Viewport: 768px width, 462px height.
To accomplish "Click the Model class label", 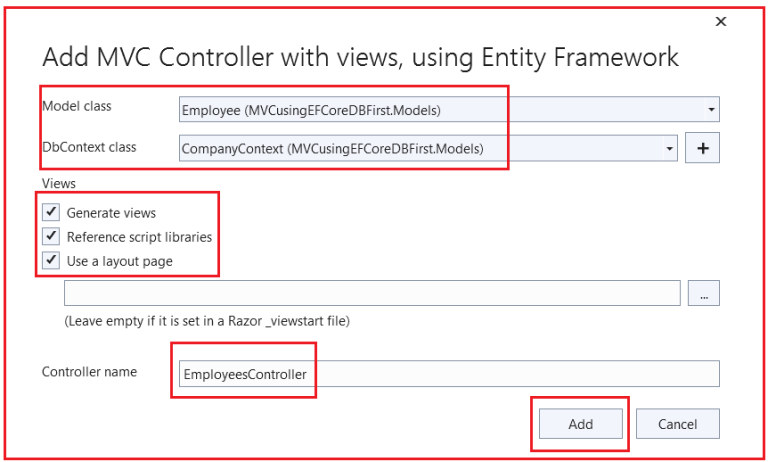I will [77, 106].
